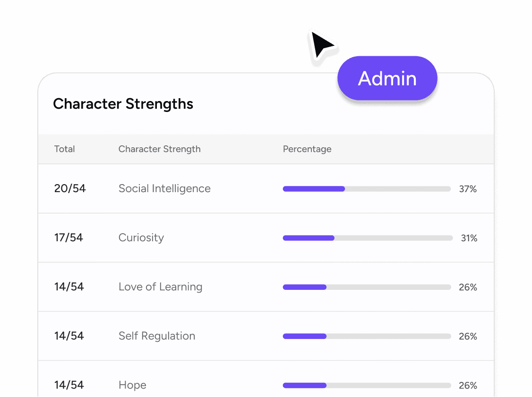Open the Hope character strength

point(132,385)
